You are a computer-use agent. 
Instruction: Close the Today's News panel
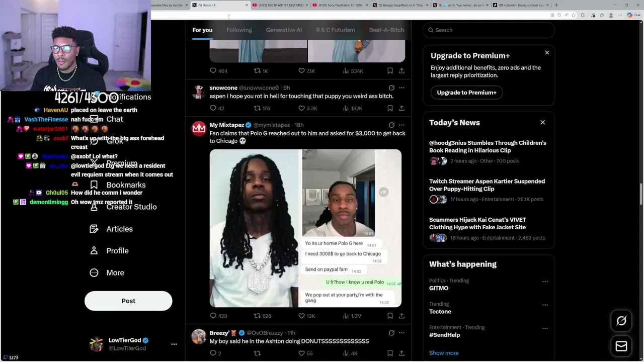[542, 122]
